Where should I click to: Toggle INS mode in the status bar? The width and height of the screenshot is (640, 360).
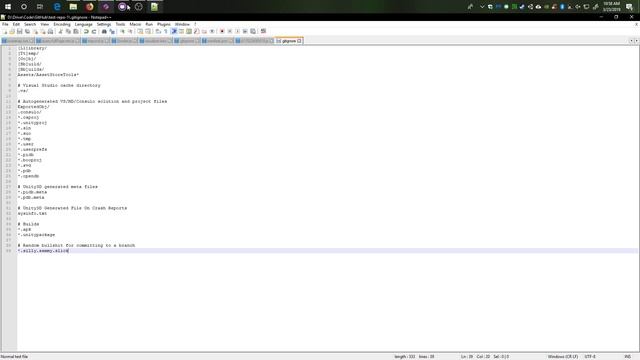(627, 357)
